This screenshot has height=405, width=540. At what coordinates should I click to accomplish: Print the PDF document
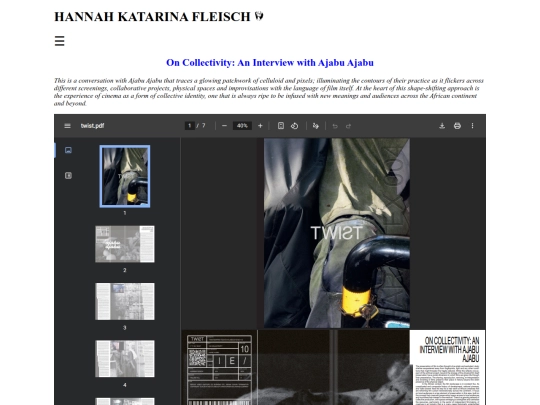[x=457, y=126]
